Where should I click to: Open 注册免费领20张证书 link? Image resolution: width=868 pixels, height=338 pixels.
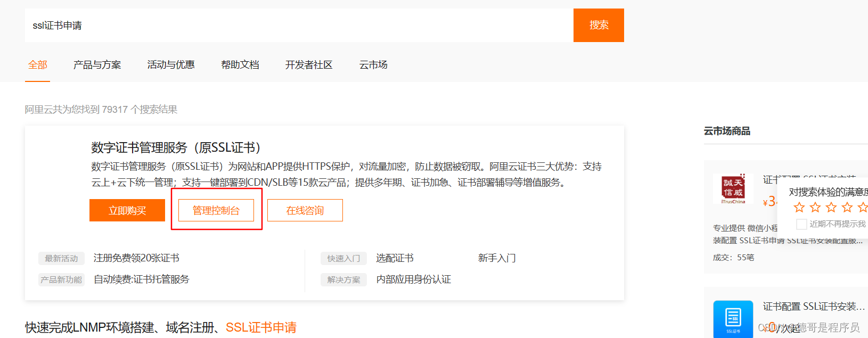point(136,258)
